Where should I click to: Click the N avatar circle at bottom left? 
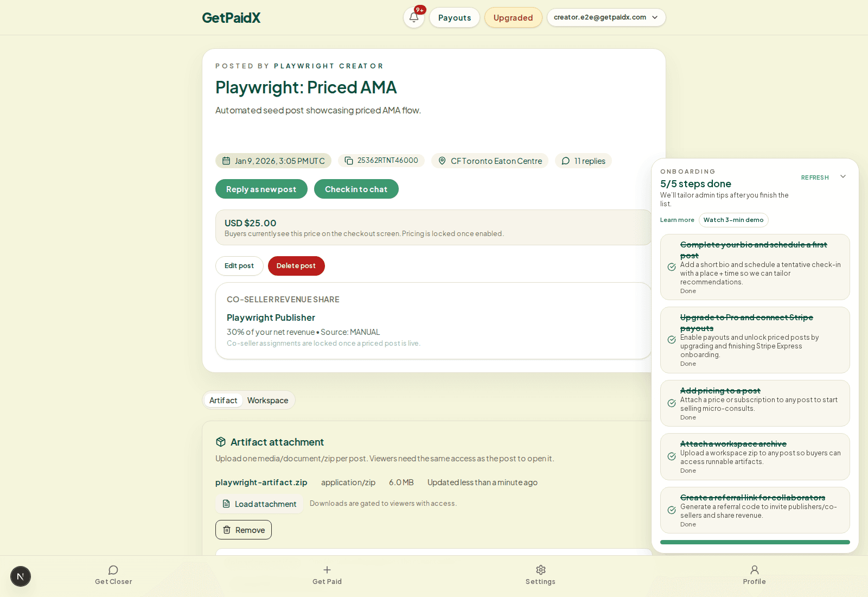21,576
